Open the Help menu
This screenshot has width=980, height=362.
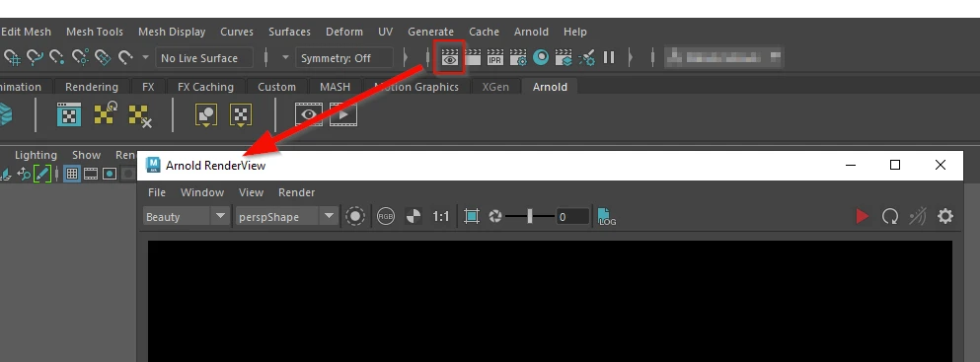click(575, 32)
